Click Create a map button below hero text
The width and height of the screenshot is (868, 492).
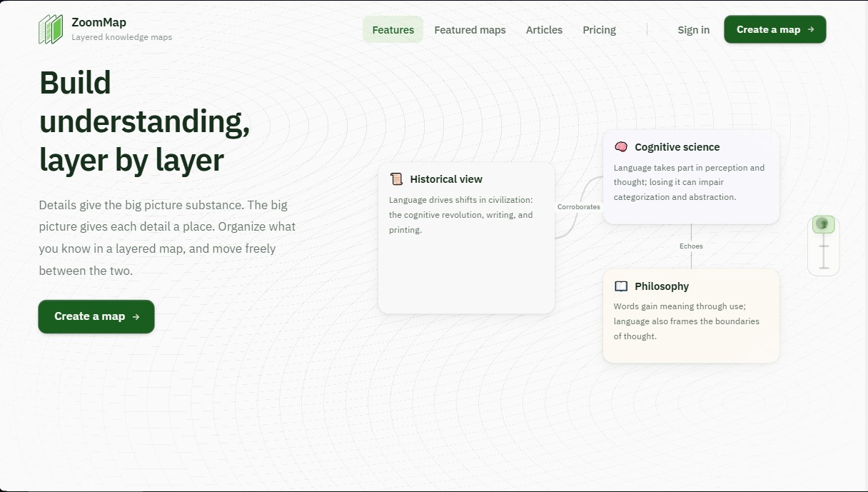click(96, 316)
